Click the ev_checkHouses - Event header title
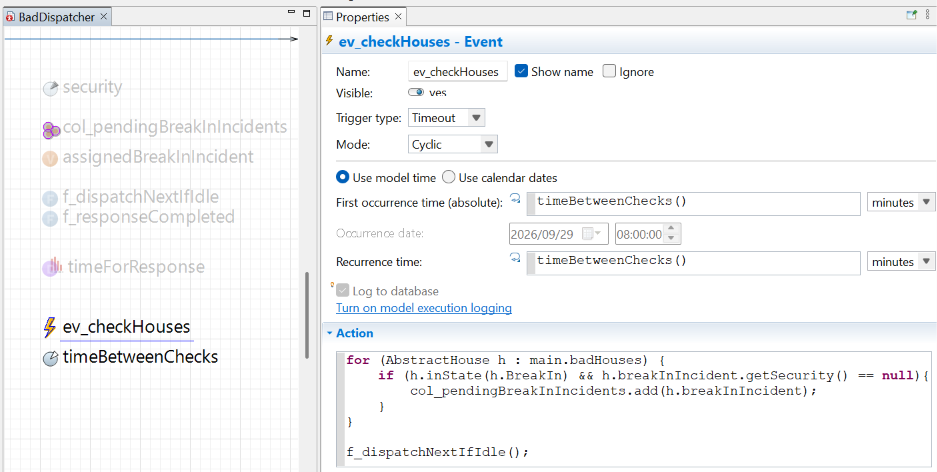This screenshot has width=937, height=472. [x=420, y=42]
